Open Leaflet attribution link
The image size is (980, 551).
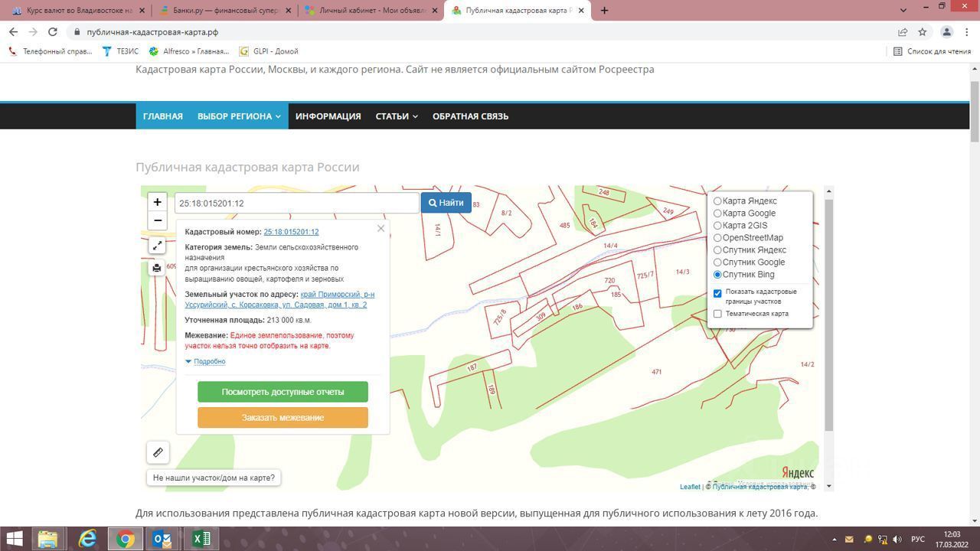click(690, 487)
